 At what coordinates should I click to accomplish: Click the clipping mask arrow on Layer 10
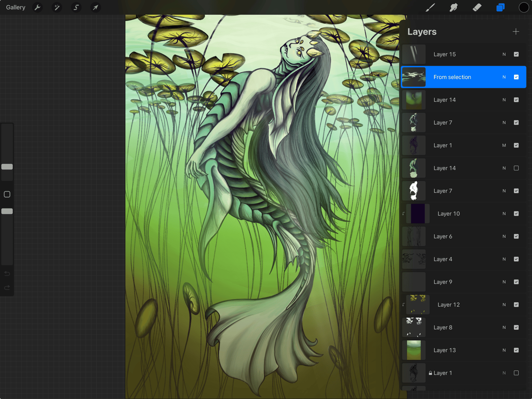[404, 214]
